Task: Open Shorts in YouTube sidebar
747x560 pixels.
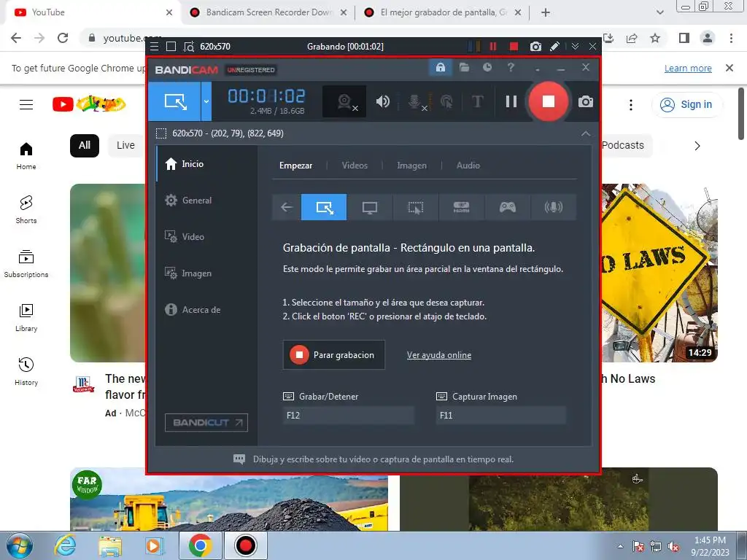Action: [26, 209]
